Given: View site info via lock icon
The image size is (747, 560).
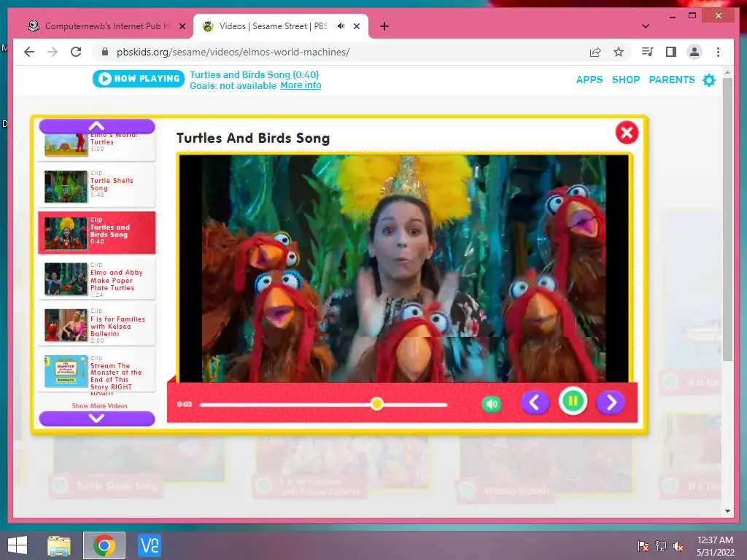Looking at the screenshot, I should (x=105, y=52).
